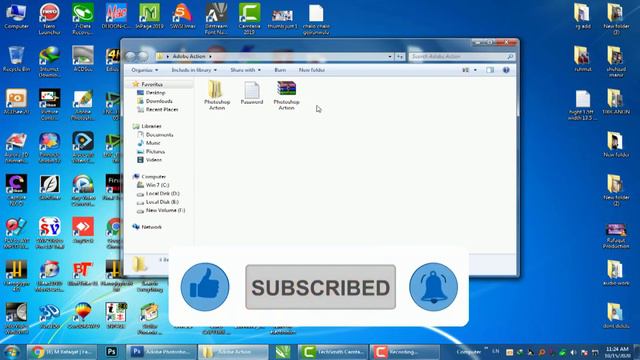Open the Share with dropdown
The image size is (640, 360).
click(245, 70)
